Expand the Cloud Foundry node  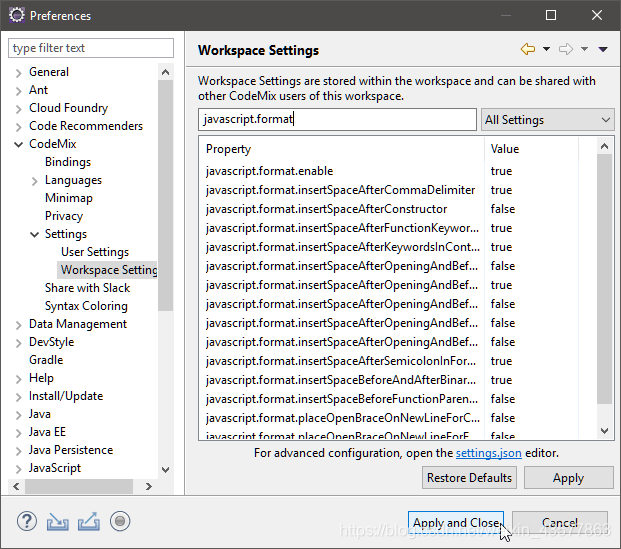tap(19, 109)
